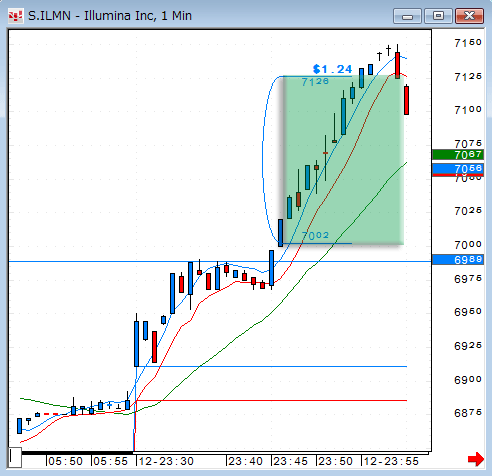Viewport: 492px width, 476px height.
Task: Close the S.ILMN chart window
Action: coord(469,16)
